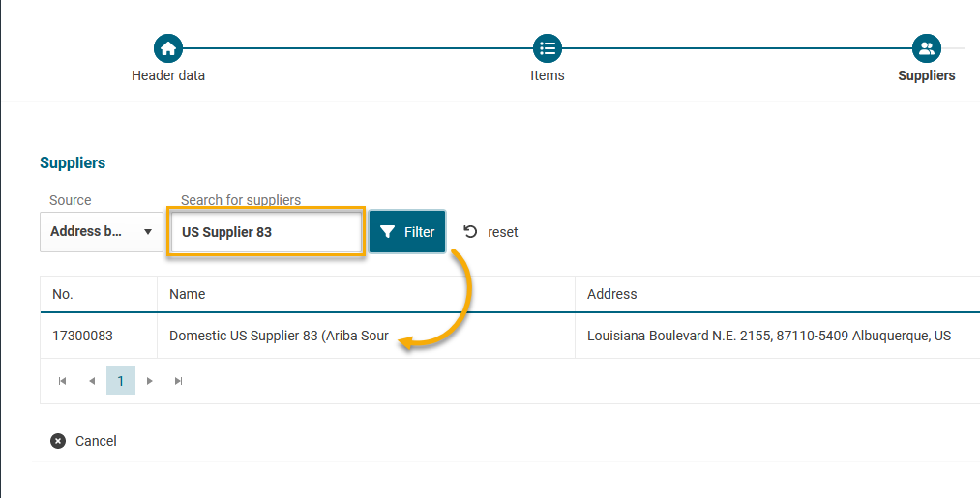980x498 pixels.
Task: Open the Source dropdown showing Address b...
Action: (102, 232)
